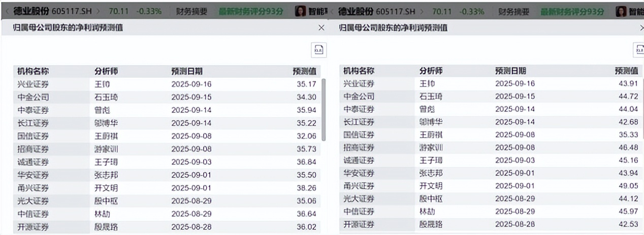Image resolution: width=644 pixels, height=235 pixels.
Task: Select forecast value 32.06
Action: [306, 136]
